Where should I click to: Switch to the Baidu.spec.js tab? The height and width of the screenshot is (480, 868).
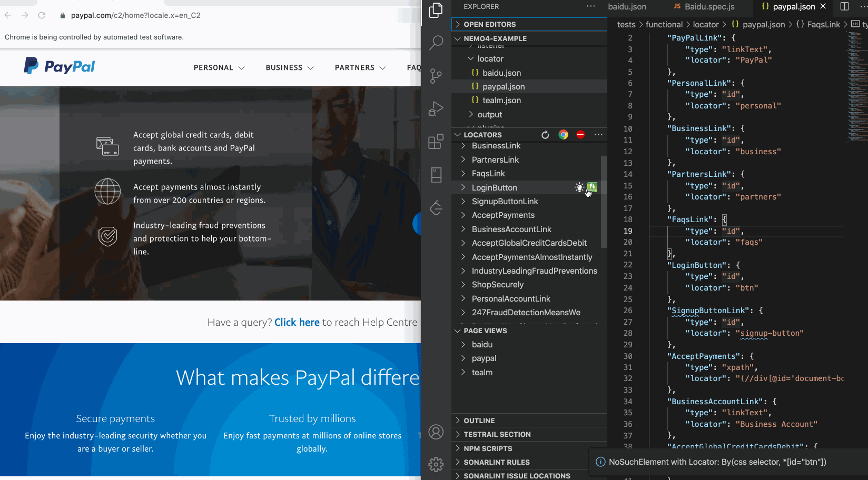click(x=704, y=7)
